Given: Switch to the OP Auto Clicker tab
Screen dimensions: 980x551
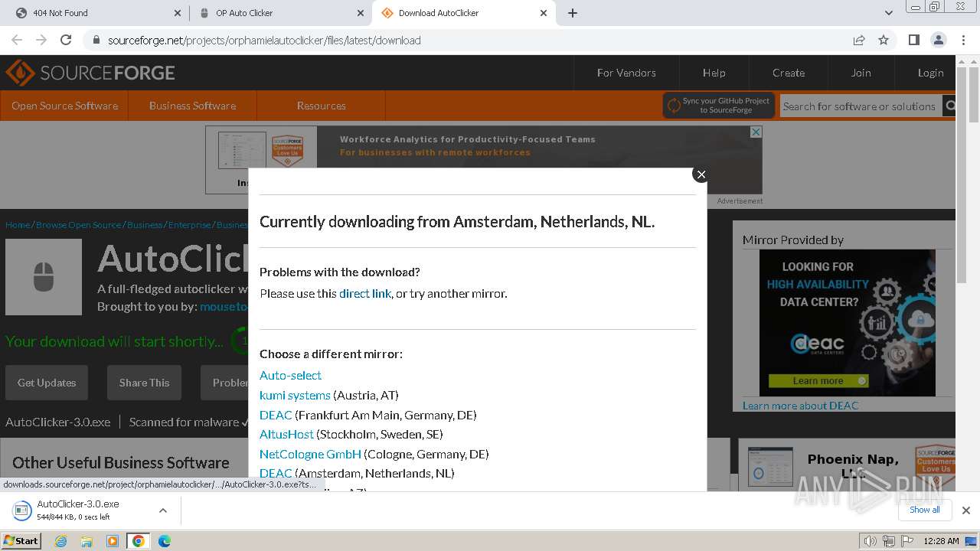Looking at the screenshot, I should pos(279,12).
